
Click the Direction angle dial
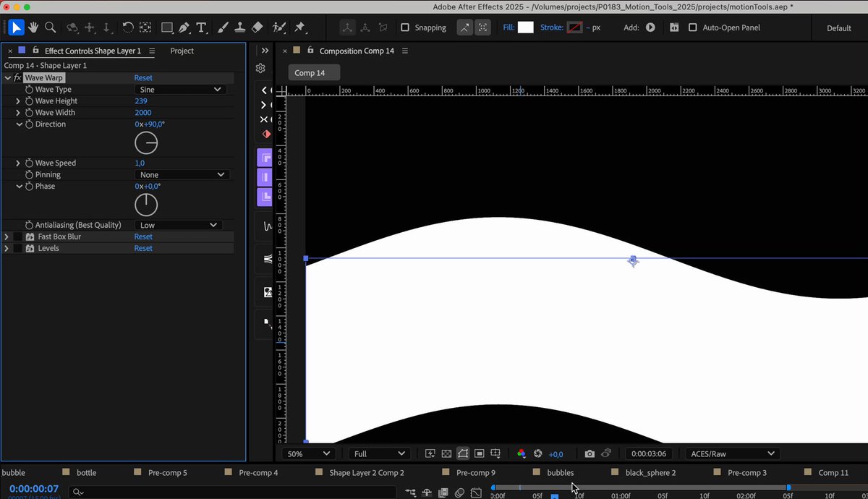pos(146,143)
